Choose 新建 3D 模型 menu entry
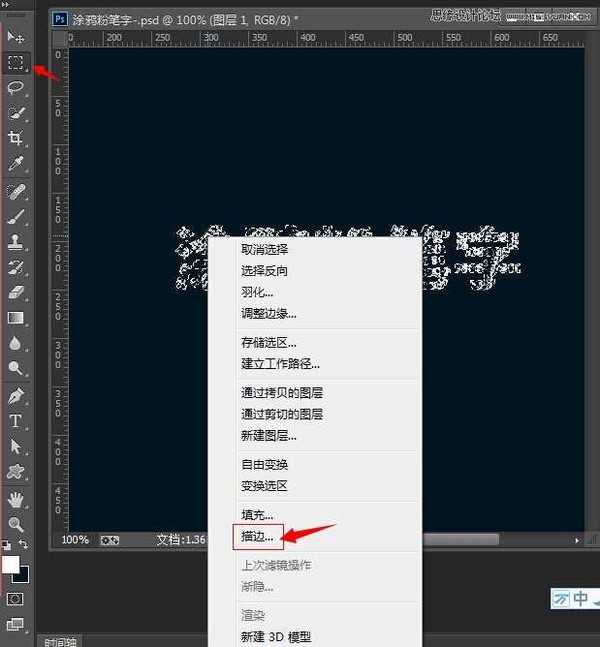This screenshot has height=647, width=600. [276, 637]
